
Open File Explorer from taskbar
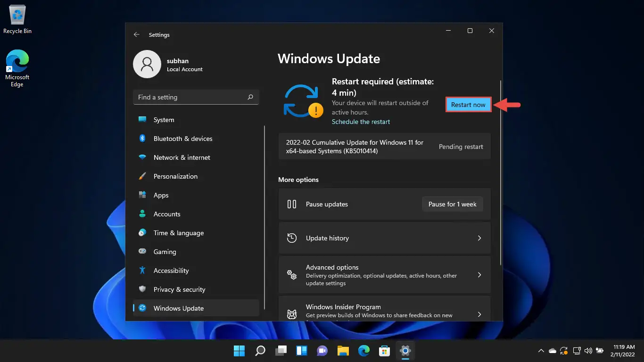pos(343,351)
